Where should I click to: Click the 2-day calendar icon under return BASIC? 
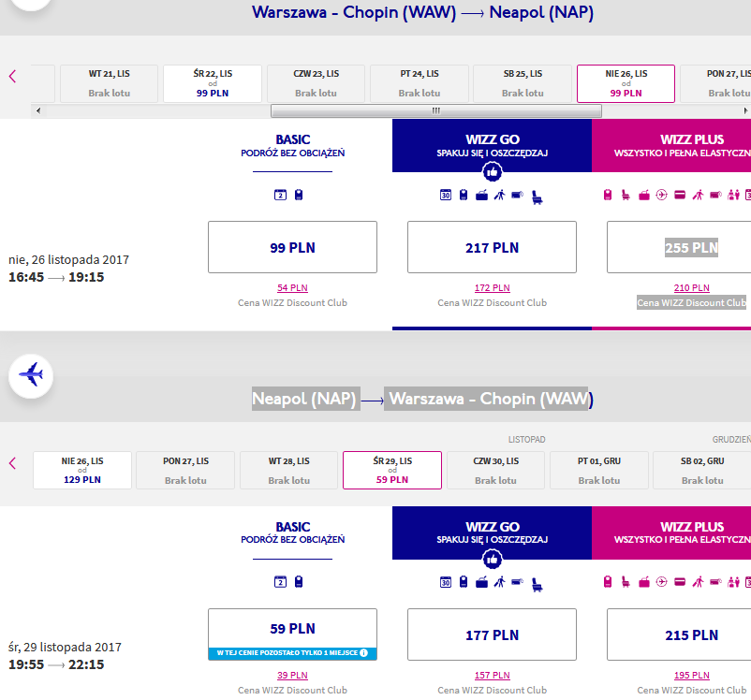280,582
